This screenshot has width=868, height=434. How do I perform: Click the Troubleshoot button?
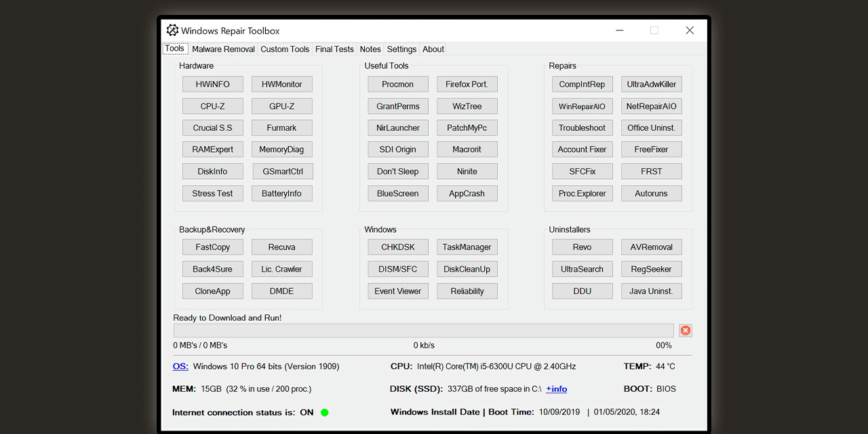click(x=583, y=127)
